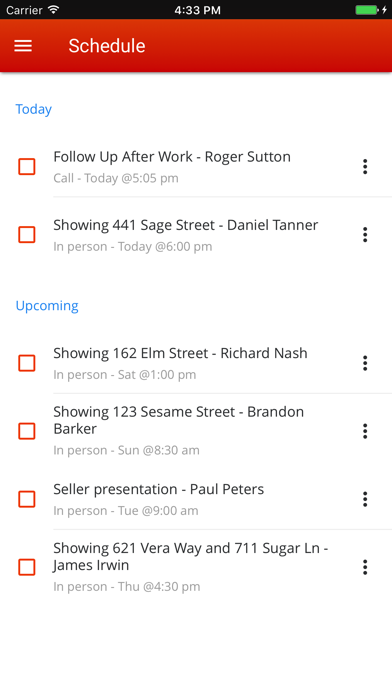Open the hamburger navigation menu
This screenshot has height=696, width=392.
23,46
